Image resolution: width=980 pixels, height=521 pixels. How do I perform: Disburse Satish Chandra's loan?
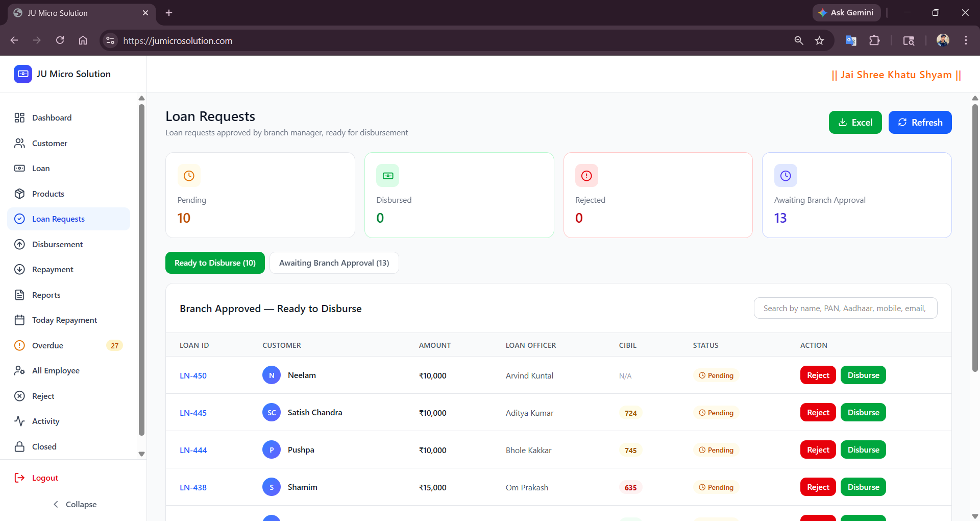[863, 412]
